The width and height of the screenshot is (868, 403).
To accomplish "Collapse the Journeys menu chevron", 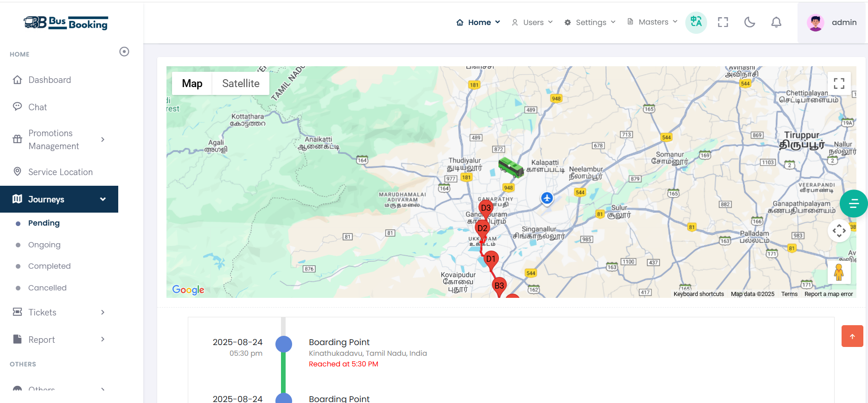I will tap(103, 199).
